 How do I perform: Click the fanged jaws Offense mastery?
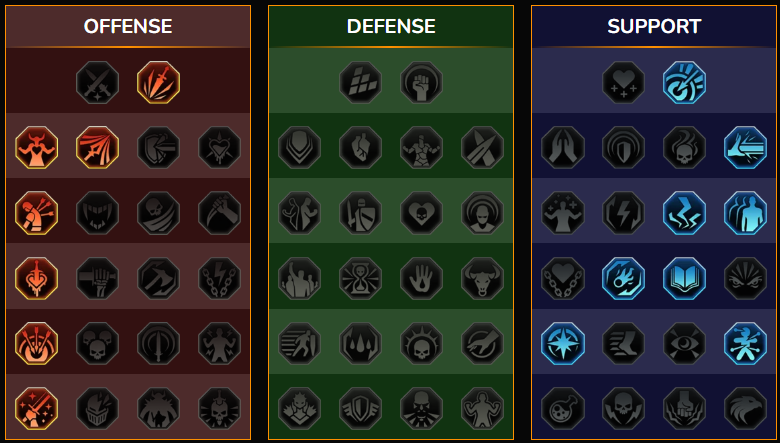[98, 213]
